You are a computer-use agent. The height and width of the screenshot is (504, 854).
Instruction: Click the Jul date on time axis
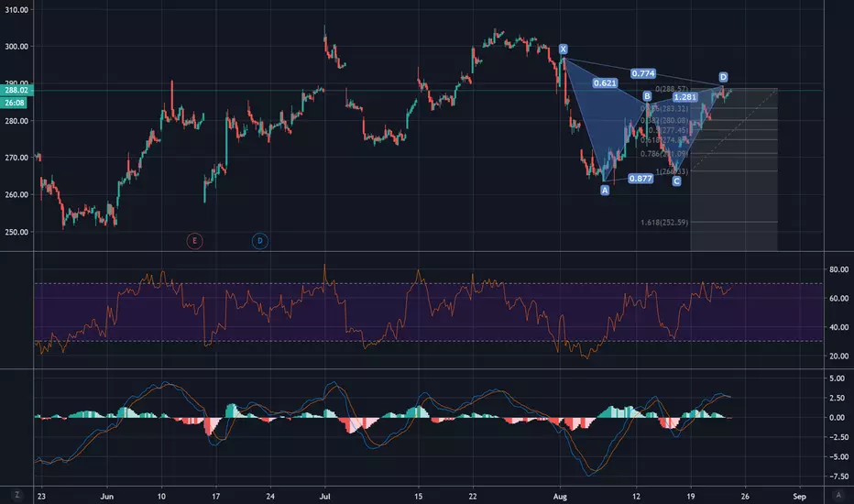pos(324,497)
